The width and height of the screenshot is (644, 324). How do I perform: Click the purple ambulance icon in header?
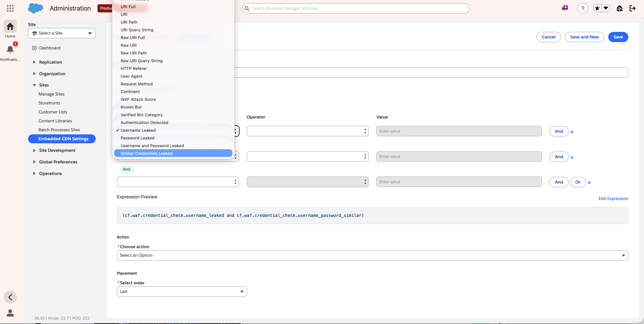pyautogui.click(x=565, y=8)
